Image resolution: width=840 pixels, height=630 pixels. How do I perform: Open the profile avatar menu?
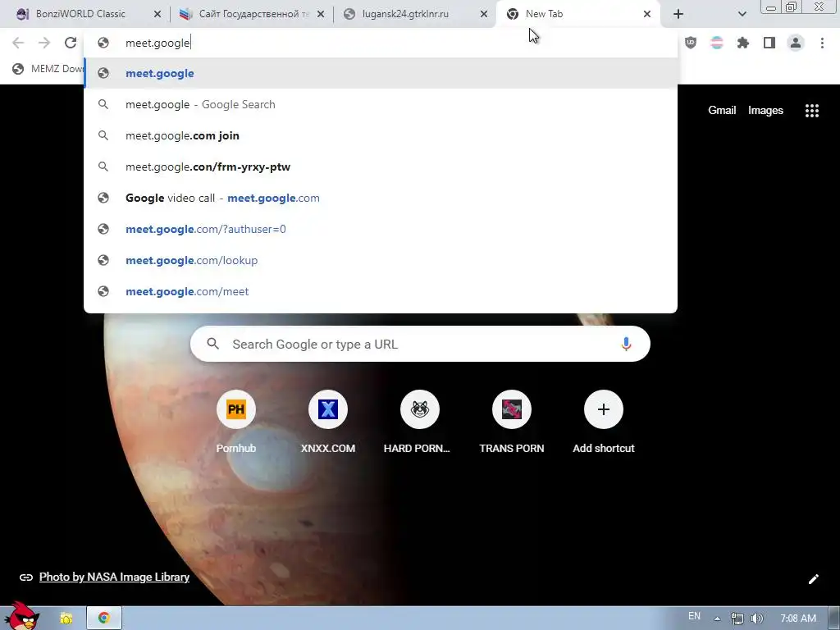click(x=796, y=43)
